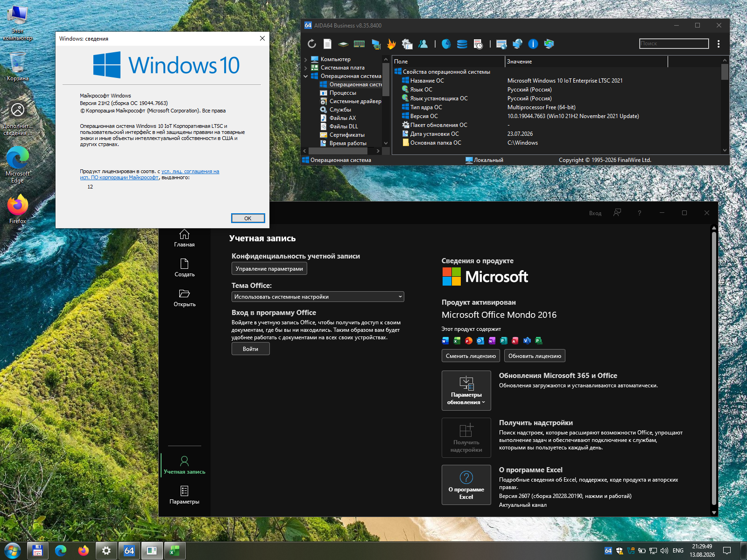Open Параметры обновления tile in Office account
The height and width of the screenshot is (560, 747).
[466, 391]
